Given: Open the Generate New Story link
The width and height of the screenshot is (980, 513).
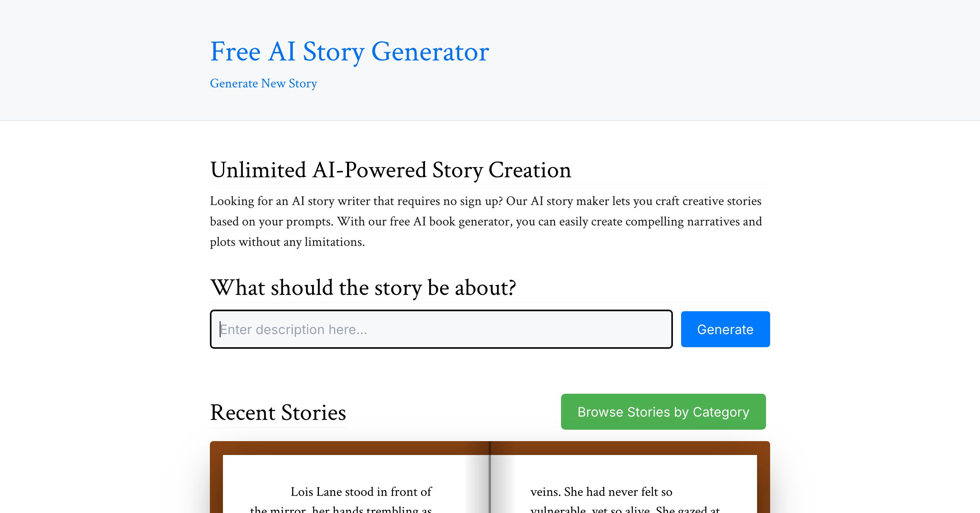Looking at the screenshot, I should point(263,83).
